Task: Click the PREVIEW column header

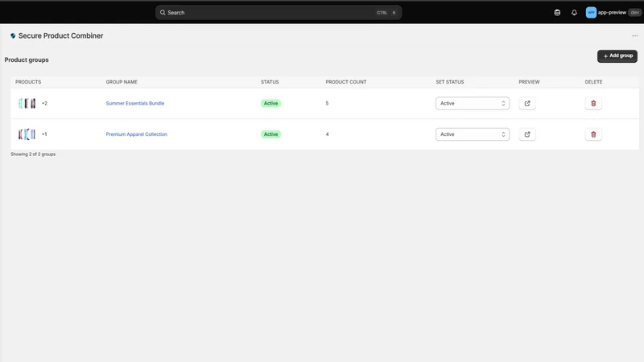Action: click(x=529, y=82)
